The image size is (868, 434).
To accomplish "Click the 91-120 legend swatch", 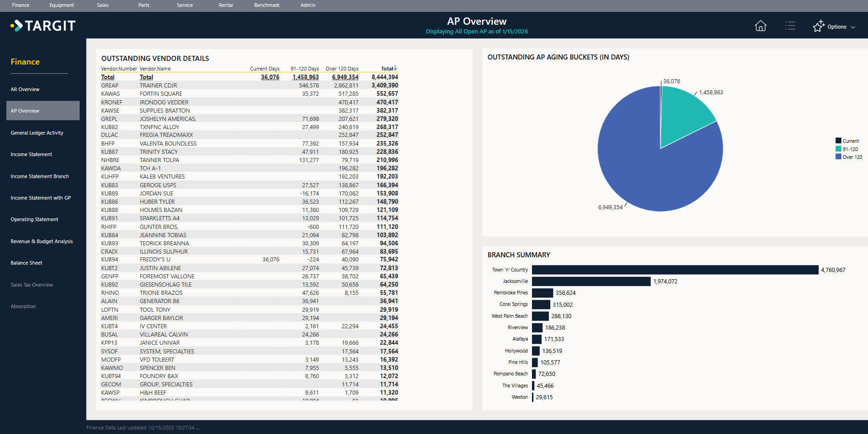I will (x=838, y=149).
